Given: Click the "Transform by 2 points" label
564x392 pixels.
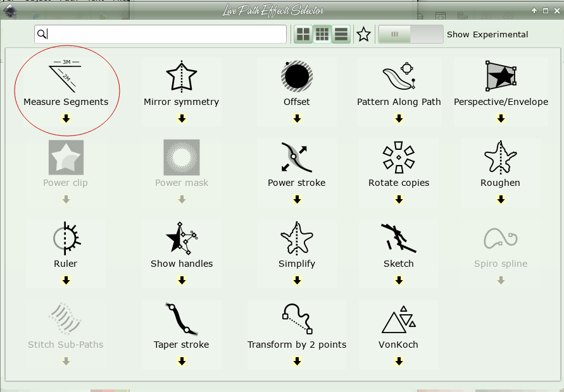Looking at the screenshot, I should 297,345.
